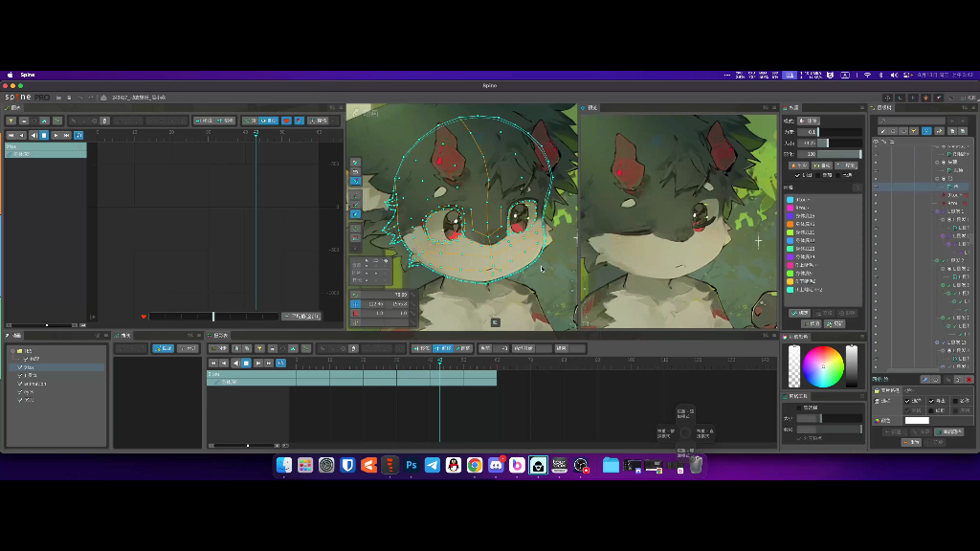
Task: Open the Spine logo main menu
Action: click(x=27, y=98)
